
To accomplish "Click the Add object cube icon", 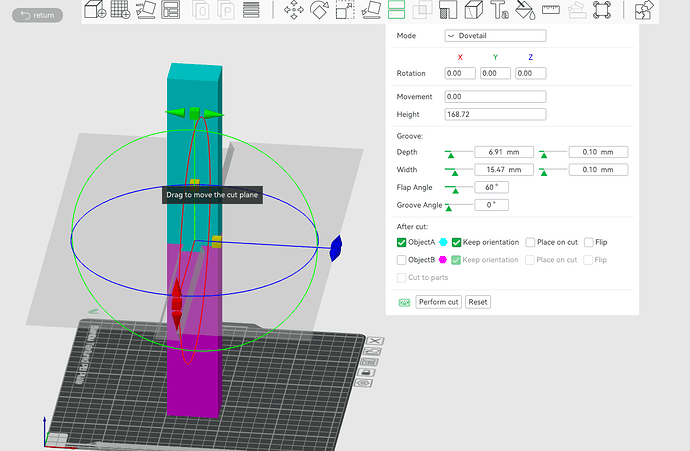I will [95, 9].
